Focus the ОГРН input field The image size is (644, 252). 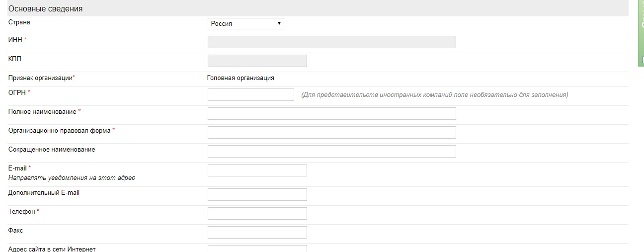click(x=250, y=94)
